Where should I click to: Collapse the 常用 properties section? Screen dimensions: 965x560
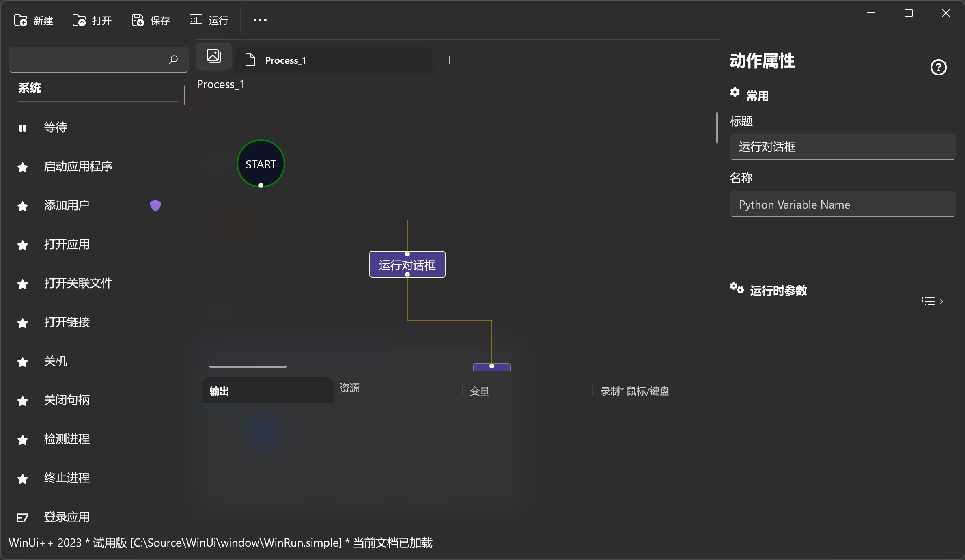point(757,96)
